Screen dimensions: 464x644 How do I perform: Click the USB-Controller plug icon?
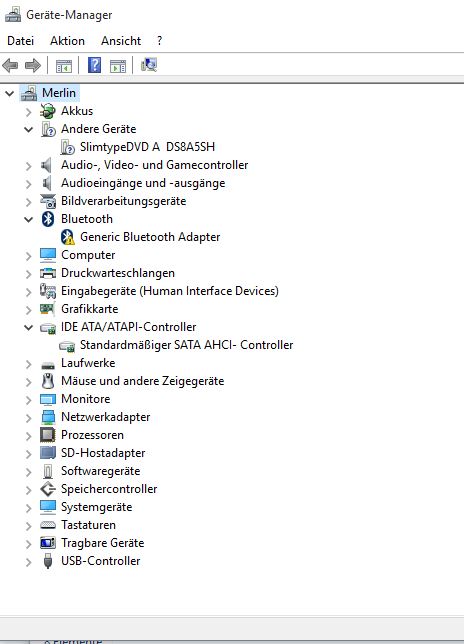pyautogui.click(x=48, y=561)
